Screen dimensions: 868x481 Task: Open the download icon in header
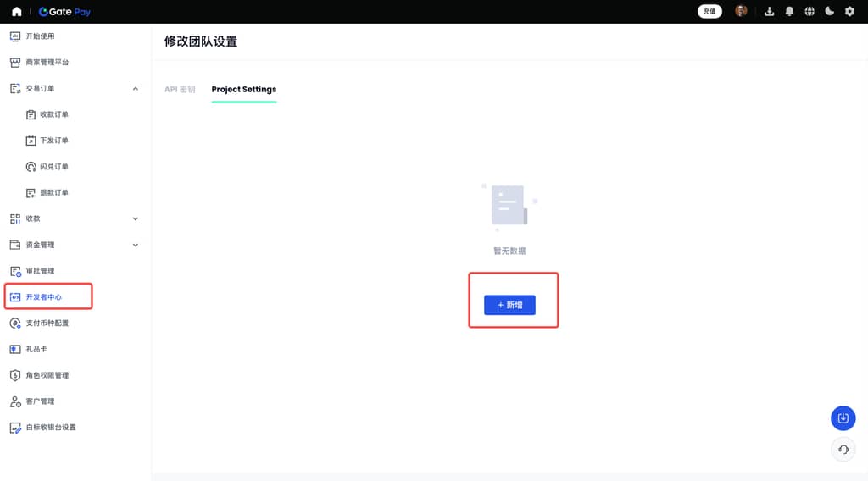770,12
